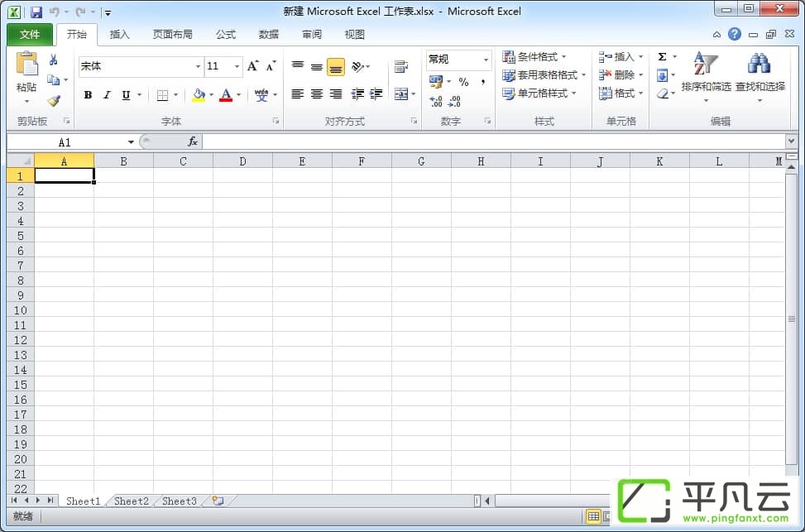Click the phonetic guide wén icon
Screen dimensions: 805x532
(261, 95)
